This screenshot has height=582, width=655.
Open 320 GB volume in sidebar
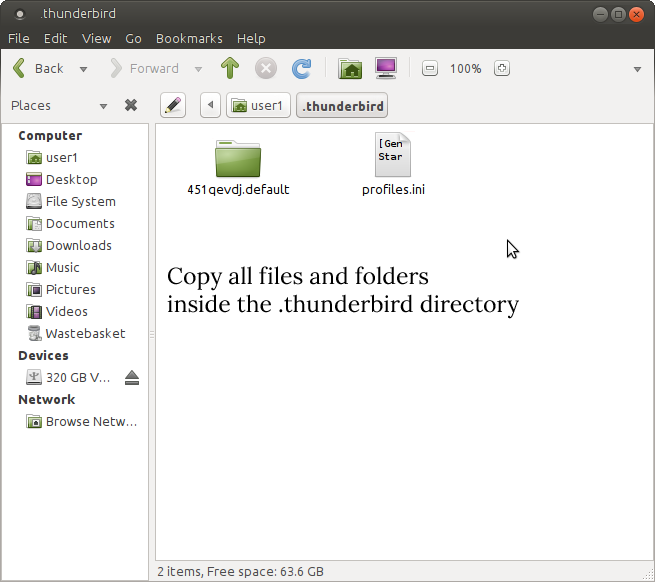tap(68, 378)
